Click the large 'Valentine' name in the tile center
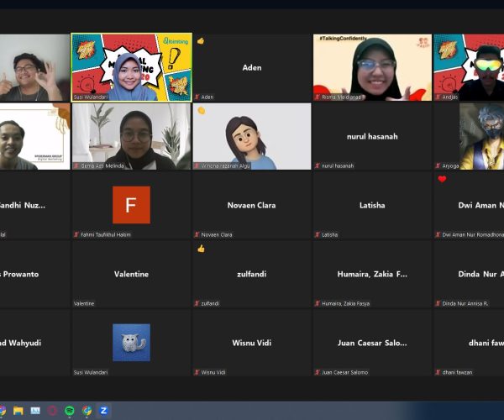This screenshot has height=420, width=504. (x=132, y=274)
